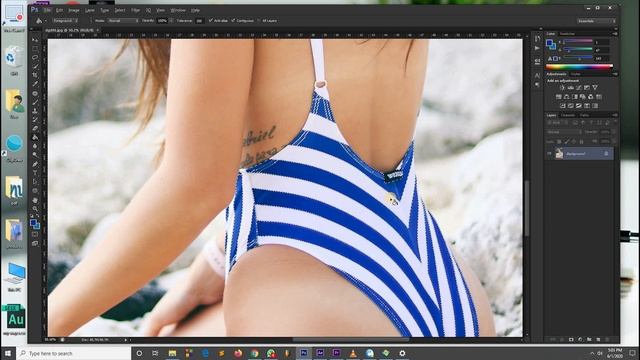
Task: Add an Invert adjustment
Action: click(x=562, y=106)
